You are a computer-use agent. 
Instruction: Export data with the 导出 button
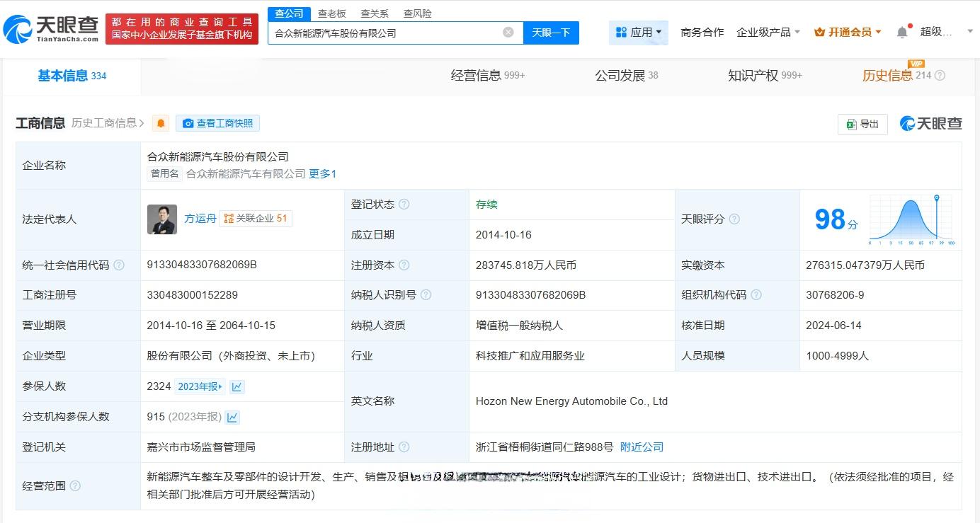click(862, 125)
